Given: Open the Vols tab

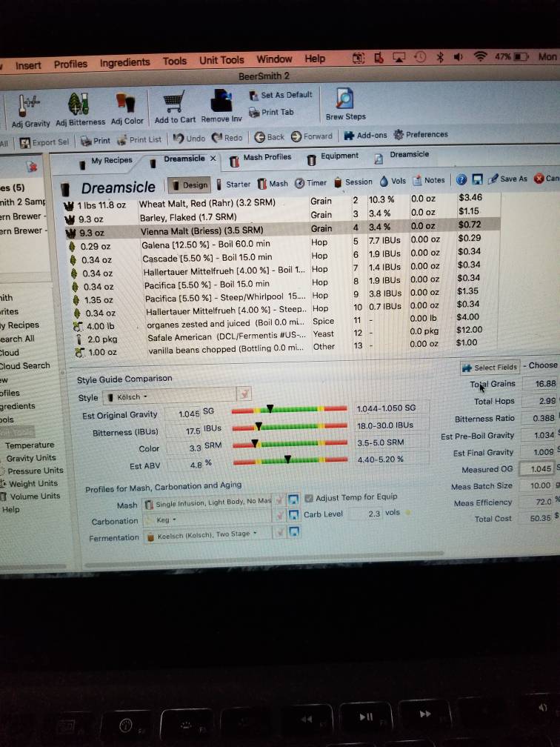Looking at the screenshot, I should coord(393,181).
